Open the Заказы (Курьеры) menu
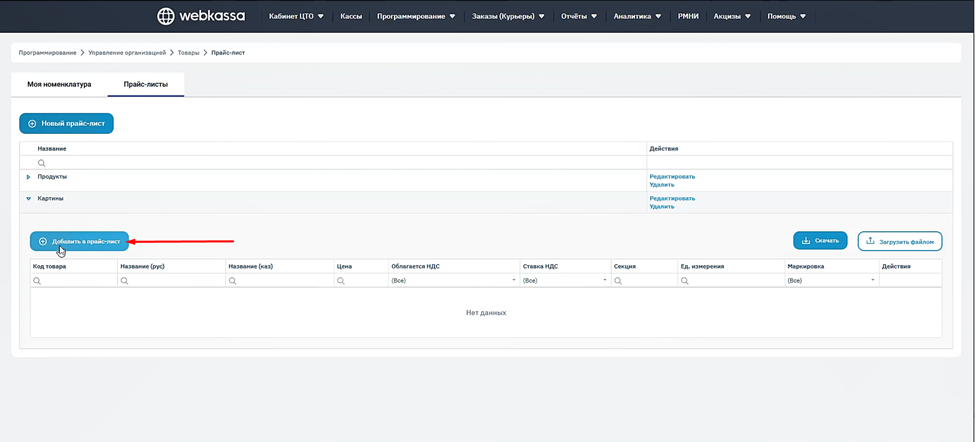This screenshot has height=442, width=975. coord(508,17)
